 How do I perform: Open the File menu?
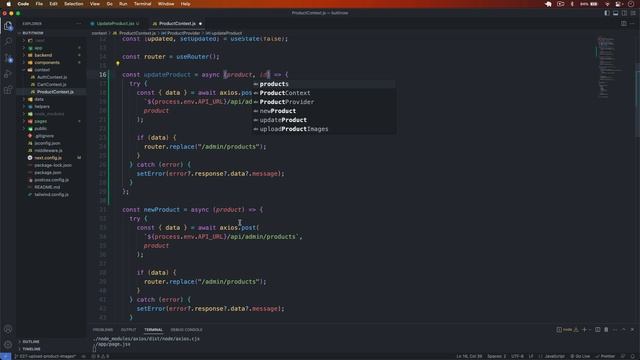click(39, 4)
